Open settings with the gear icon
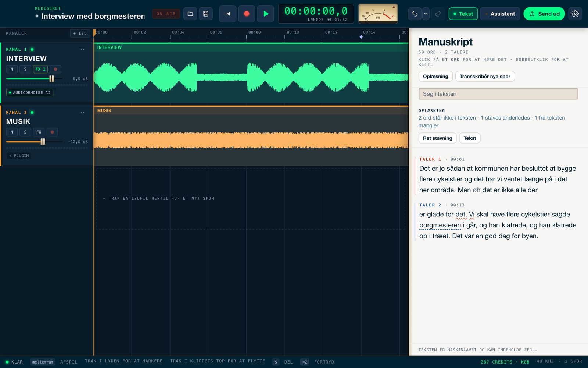This screenshot has height=368, width=588. point(575,14)
